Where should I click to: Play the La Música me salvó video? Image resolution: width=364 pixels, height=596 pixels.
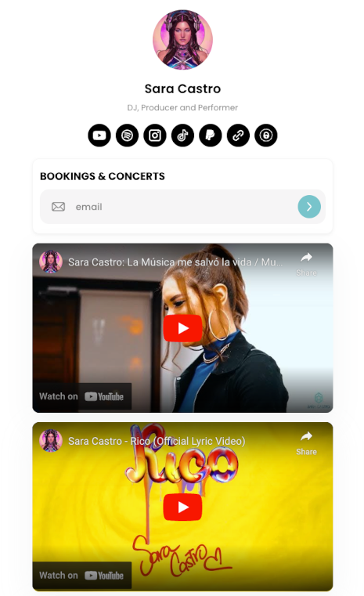pyautogui.click(x=182, y=328)
